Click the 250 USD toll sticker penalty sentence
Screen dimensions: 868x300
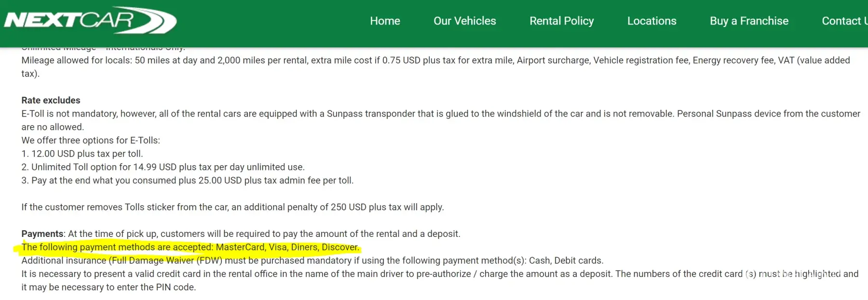click(232, 207)
